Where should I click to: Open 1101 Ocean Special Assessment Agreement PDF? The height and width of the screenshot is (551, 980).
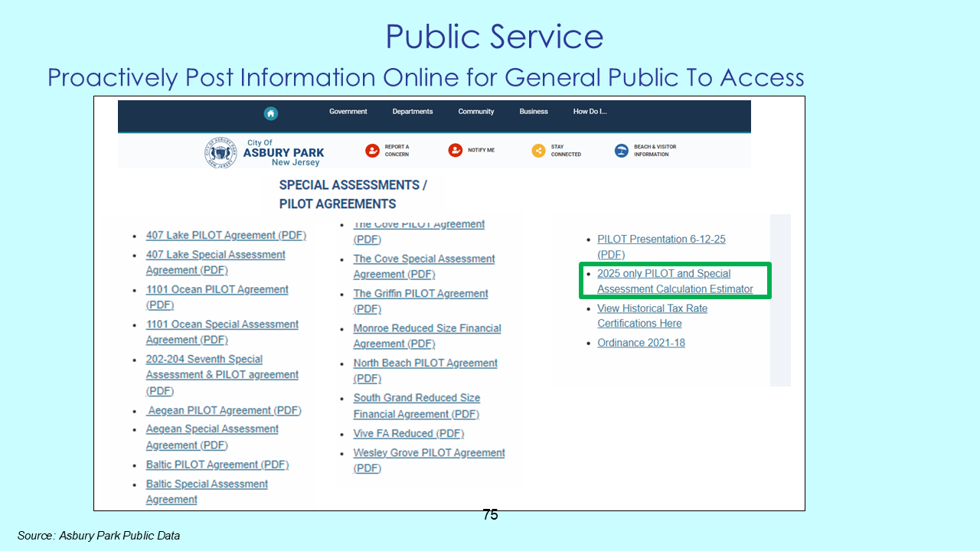click(222, 332)
